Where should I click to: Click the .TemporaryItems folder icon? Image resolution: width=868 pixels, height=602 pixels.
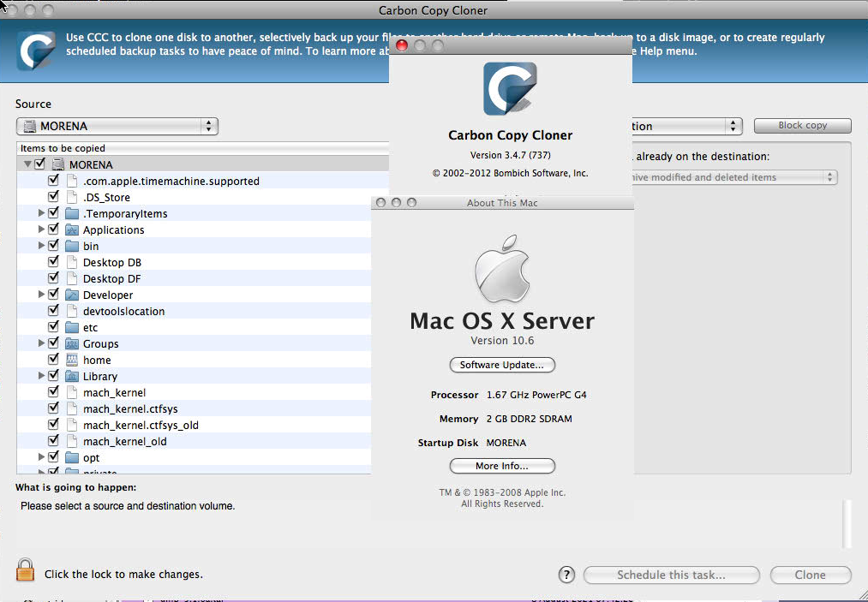coord(72,213)
